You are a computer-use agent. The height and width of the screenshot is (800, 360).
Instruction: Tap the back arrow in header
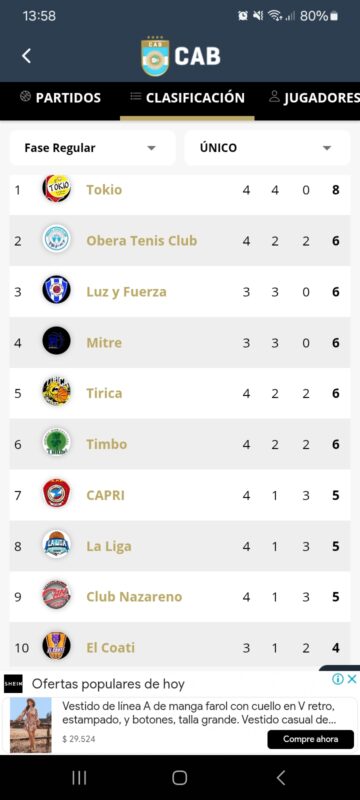[x=27, y=56]
